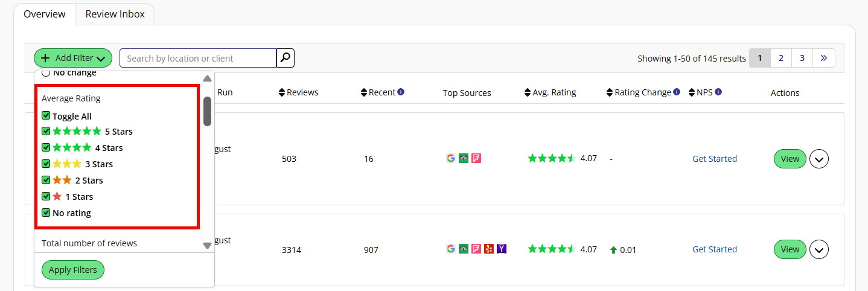The width and height of the screenshot is (868, 291).
Task: Uncheck the Toggle All checkbox
Action: tap(46, 115)
